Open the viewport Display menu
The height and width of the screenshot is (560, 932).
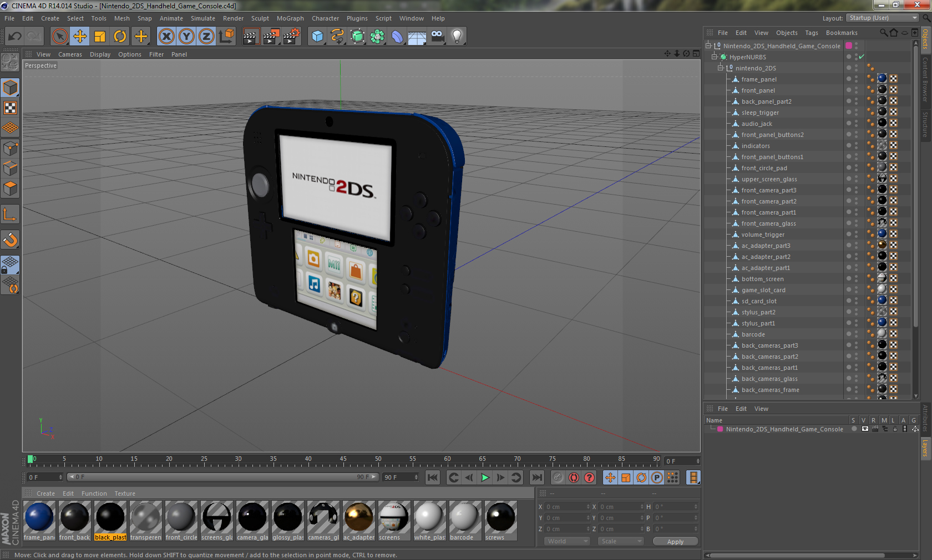pyautogui.click(x=100, y=54)
